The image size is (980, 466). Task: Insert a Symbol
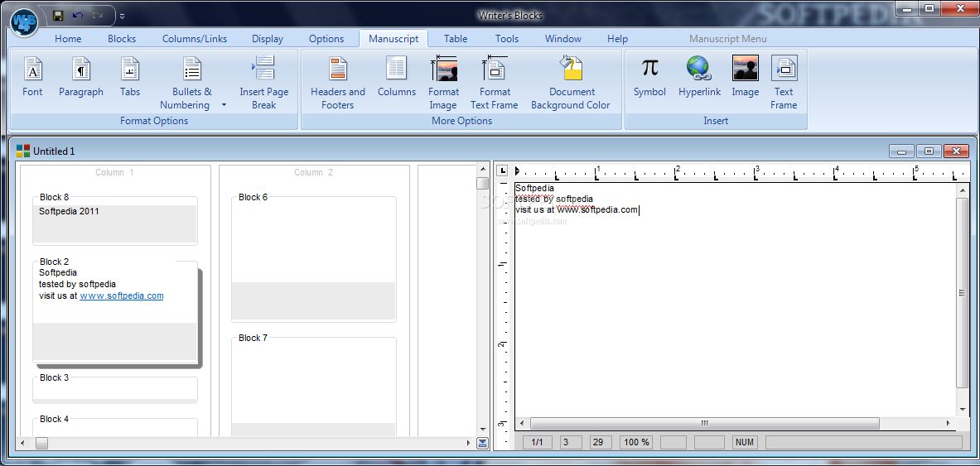coord(649,76)
